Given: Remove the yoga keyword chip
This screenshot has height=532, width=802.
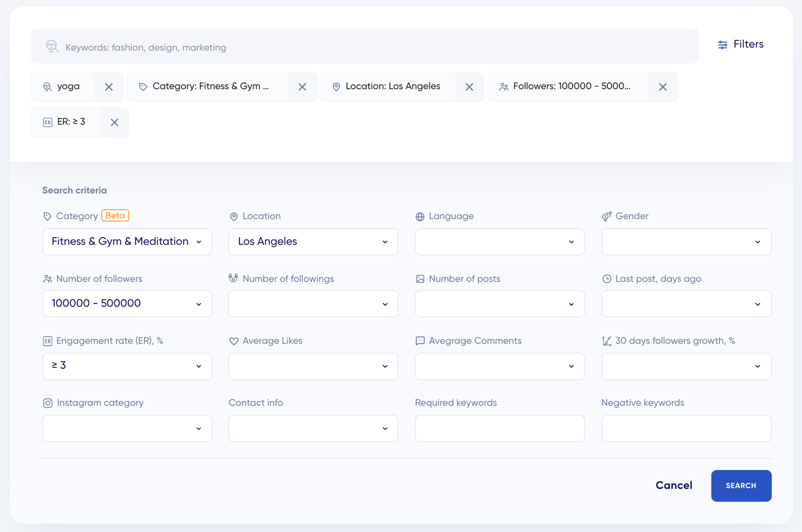Looking at the screenshot, I should (x=109, y=87).
